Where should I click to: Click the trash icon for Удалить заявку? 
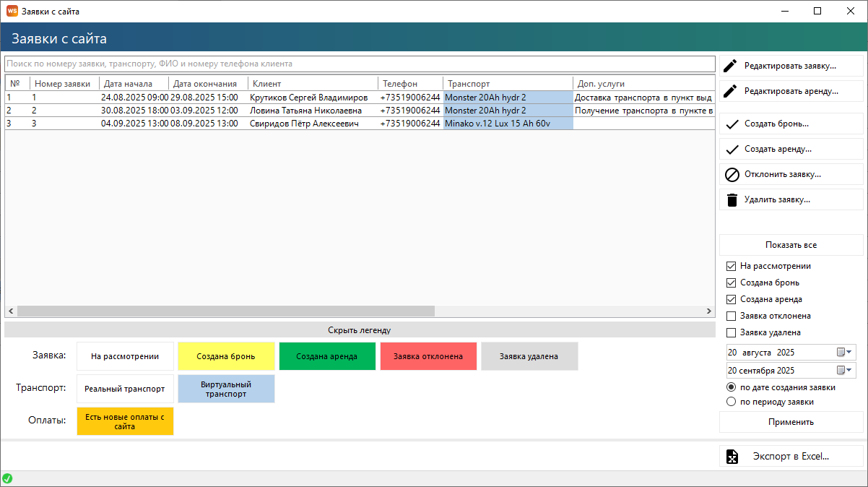coord(732,200)
